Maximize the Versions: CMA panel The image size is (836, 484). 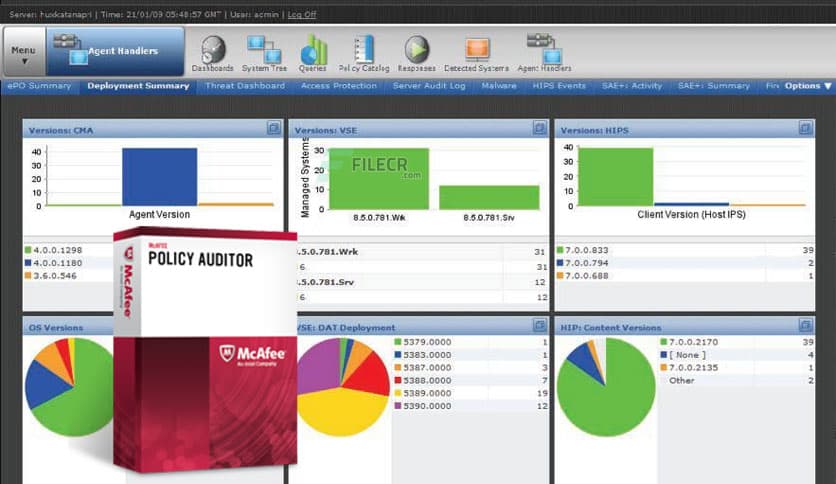click(274, 128)
